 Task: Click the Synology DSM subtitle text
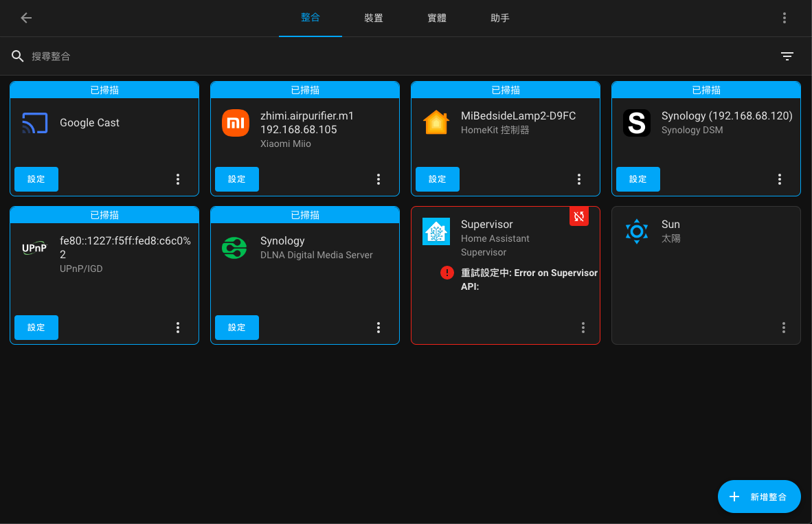pyautogui.click(x=692, y=130)
